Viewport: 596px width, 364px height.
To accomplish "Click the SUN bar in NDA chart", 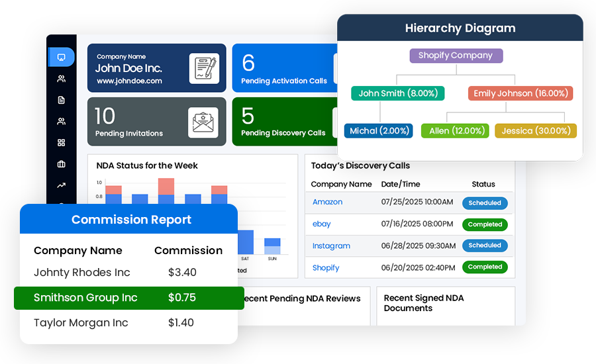I will coord(272,246).
